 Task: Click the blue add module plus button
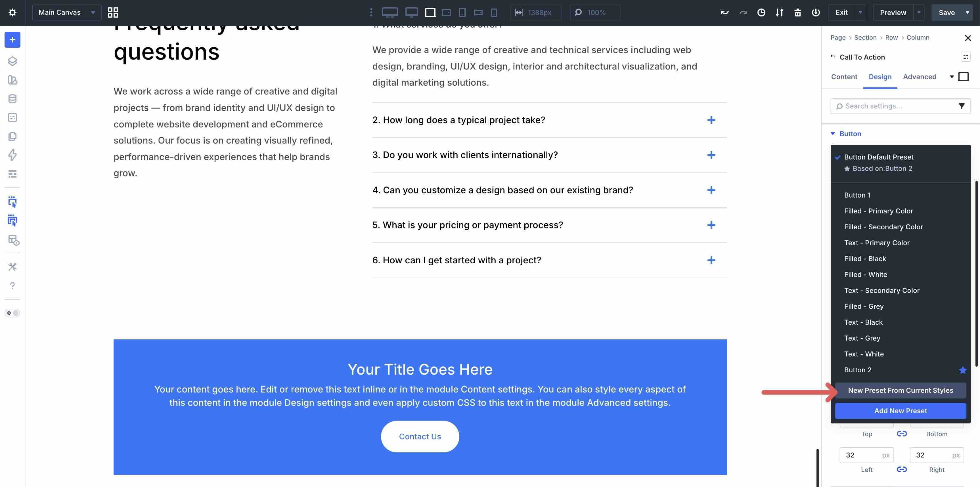coord(12,39)
